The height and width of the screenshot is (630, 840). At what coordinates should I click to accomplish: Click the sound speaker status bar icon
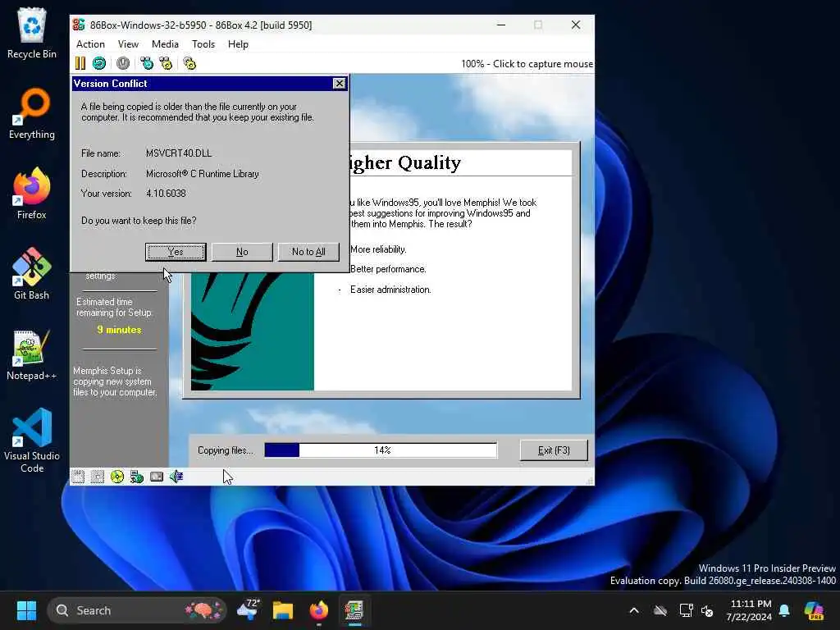(176, 477)
